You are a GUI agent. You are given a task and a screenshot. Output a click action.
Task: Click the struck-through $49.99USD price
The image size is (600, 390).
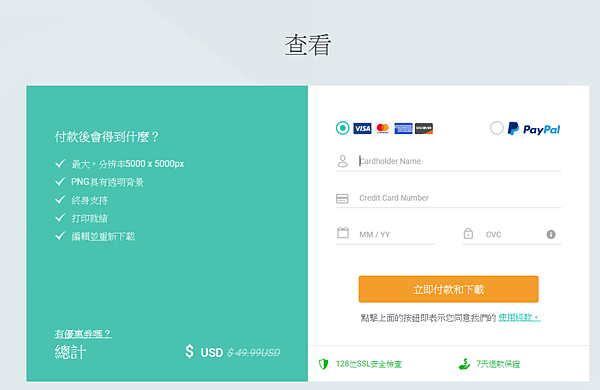pyautogui.click(x=254, y=352)
